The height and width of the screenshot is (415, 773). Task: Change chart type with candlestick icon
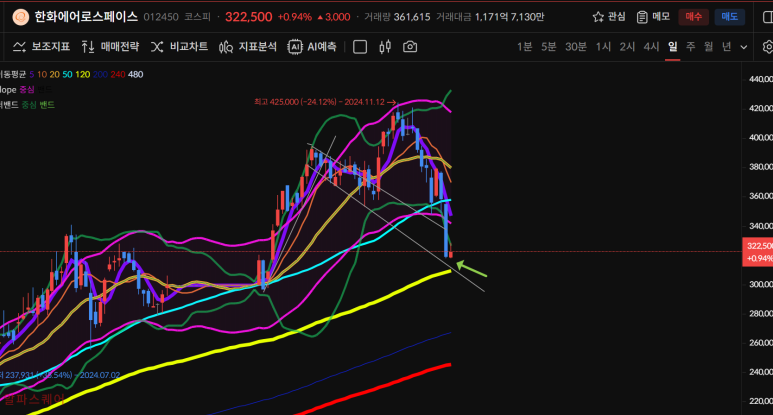[x=385, y=47]
